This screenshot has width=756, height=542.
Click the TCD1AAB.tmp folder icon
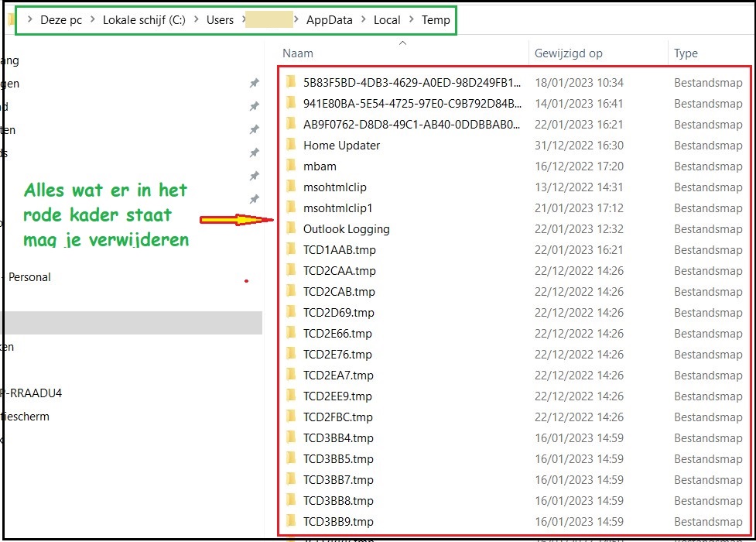[291, 249]
